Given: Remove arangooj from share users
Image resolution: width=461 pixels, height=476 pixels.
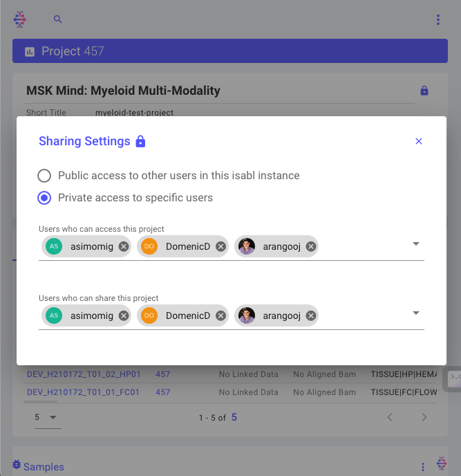Looking at the screenshot, I should 311,315.
